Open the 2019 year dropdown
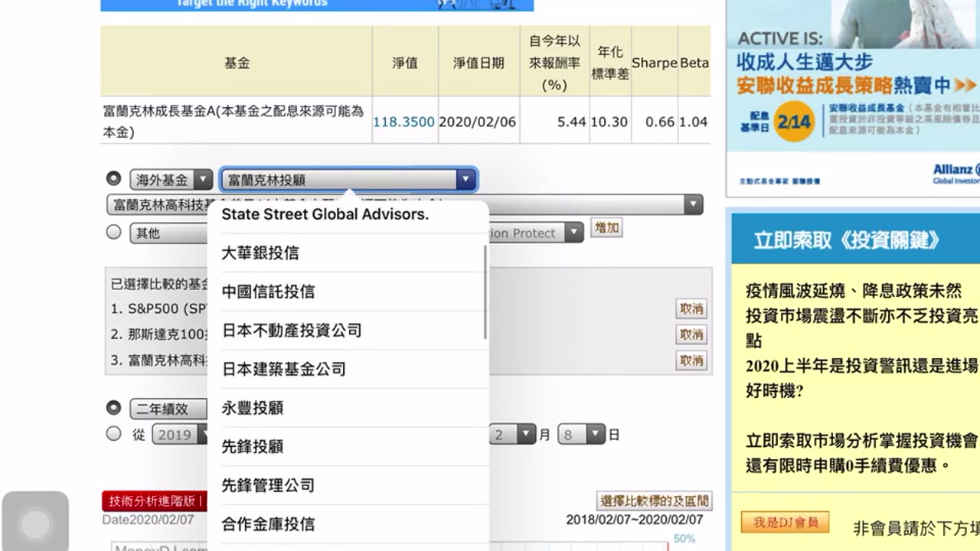 (x=181, y=435)
